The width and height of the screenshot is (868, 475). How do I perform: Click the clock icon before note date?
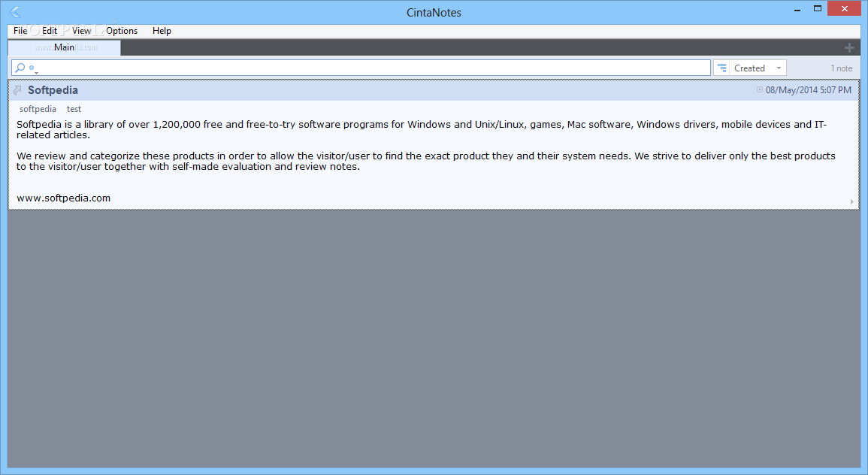[x=760, y=89]
